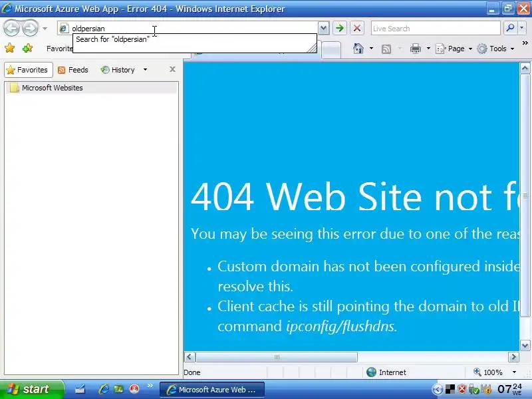This screenshot has height=399, width=532.
Task: Click the Forward navigation arrow
Action: point(31,29)
